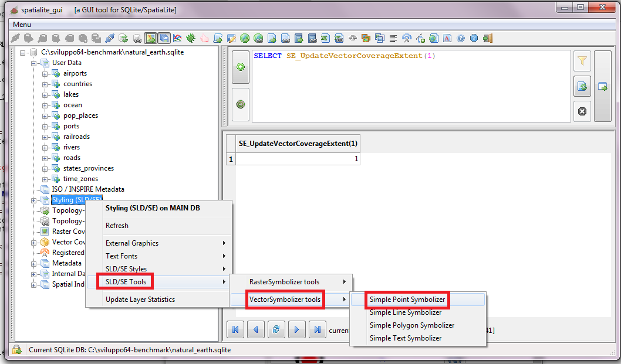This screenshot has height=364, width=621.
Task: Open SLD/SE Styles submenu
Action: pyautogui.click(x=159, y=269)
